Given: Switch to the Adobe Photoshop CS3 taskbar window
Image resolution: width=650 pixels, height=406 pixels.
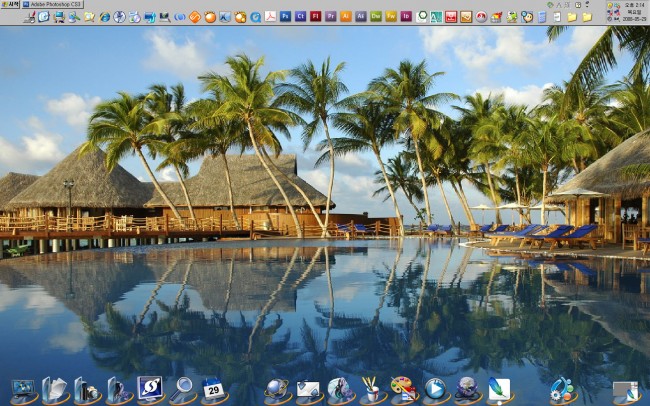Looking at the screenshot, I should point(52,5).
